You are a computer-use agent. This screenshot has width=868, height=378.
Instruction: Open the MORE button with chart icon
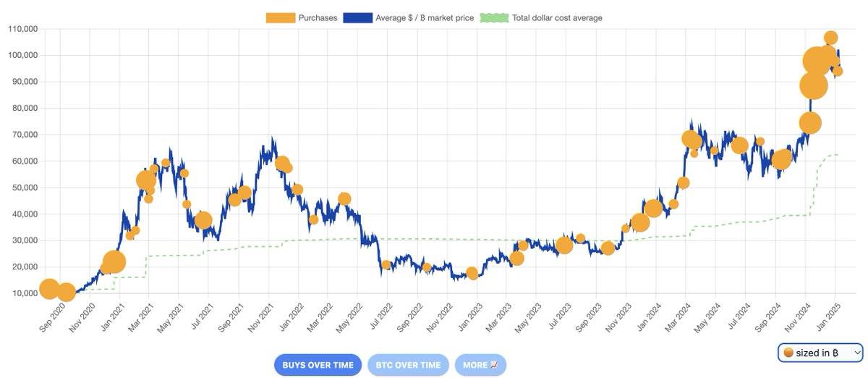pos(480,365)
